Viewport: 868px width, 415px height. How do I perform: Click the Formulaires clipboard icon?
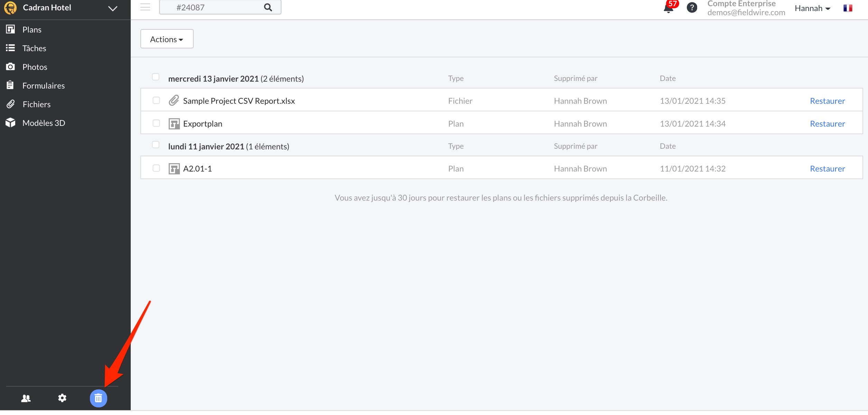(10, 85)
